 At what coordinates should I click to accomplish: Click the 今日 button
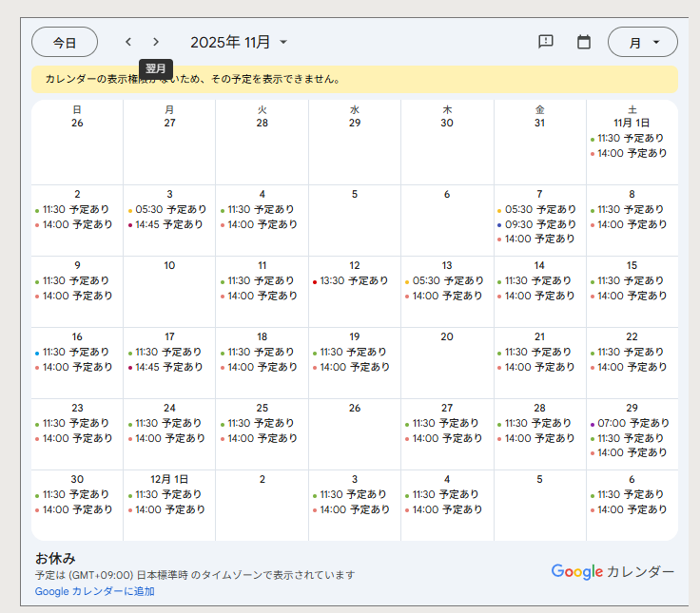65,42
